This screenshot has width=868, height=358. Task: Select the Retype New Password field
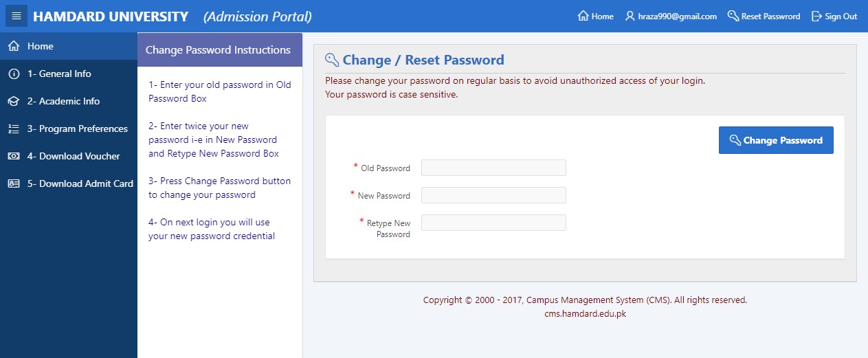(493, 223)
